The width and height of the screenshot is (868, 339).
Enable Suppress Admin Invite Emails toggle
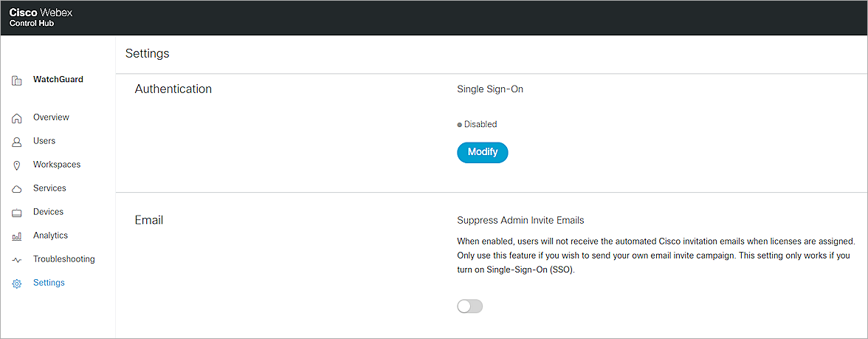(469, 307)
